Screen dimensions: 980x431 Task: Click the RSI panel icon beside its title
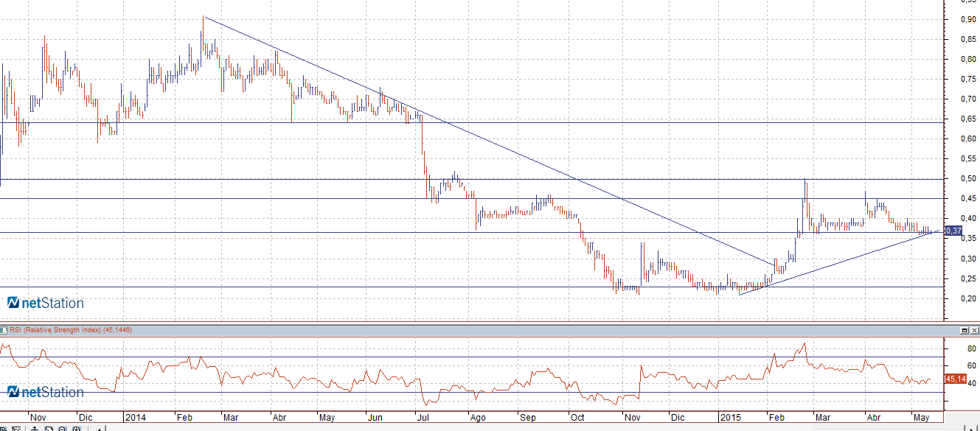3,330
